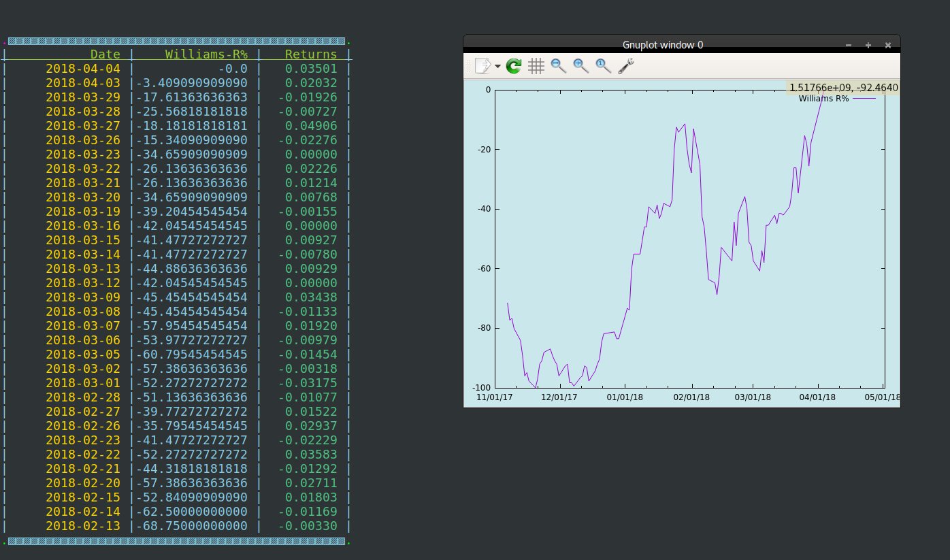Toggle the Williams R% legend entry in the plot
This screenshot has width=950, height=560.
pyautogui.click(x=837, y=99)
